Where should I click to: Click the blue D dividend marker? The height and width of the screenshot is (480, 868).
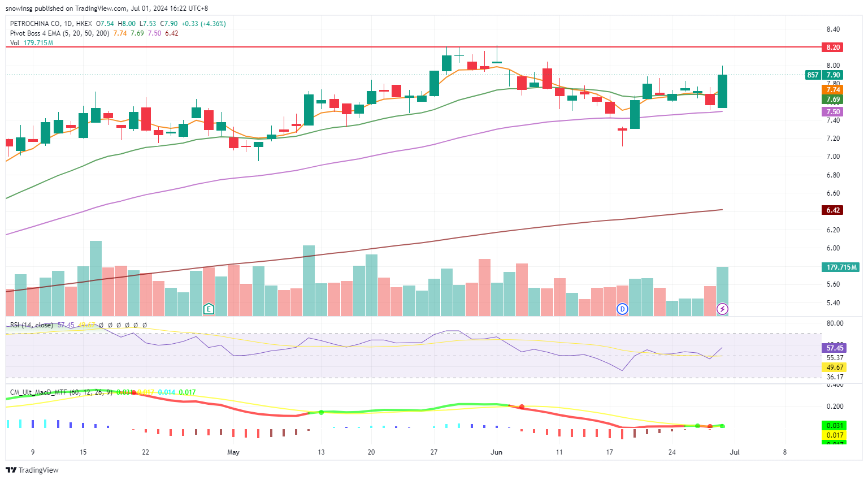click(x=622, y=309)
